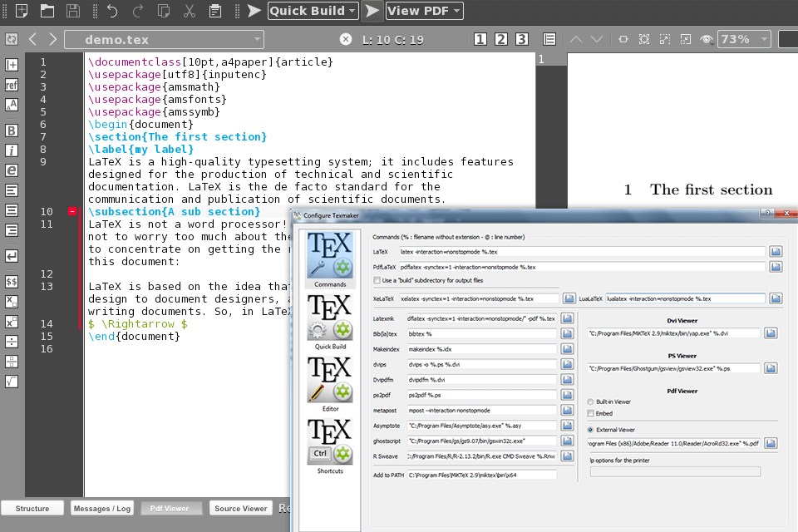Save the document with the floppy disk icon
Viewport: 798px width, 532px height.
[x=73, y=11]
